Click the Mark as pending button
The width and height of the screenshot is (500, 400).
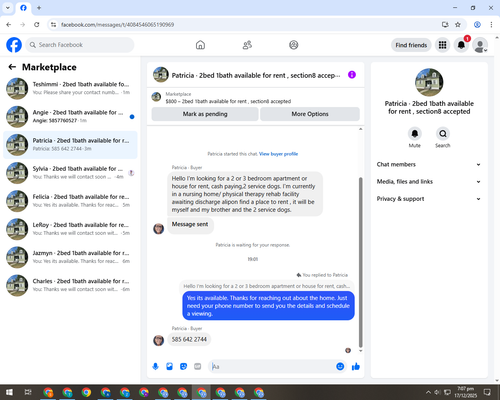click(205, 114)
